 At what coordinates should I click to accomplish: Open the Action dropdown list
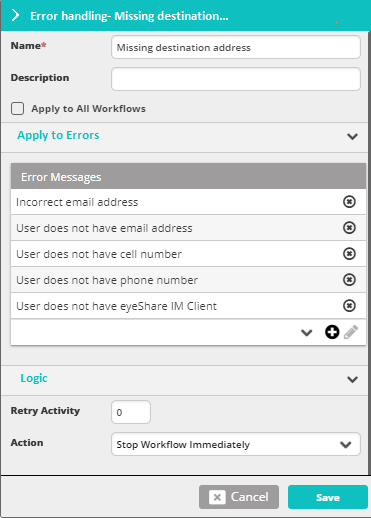tap(236, 444)
